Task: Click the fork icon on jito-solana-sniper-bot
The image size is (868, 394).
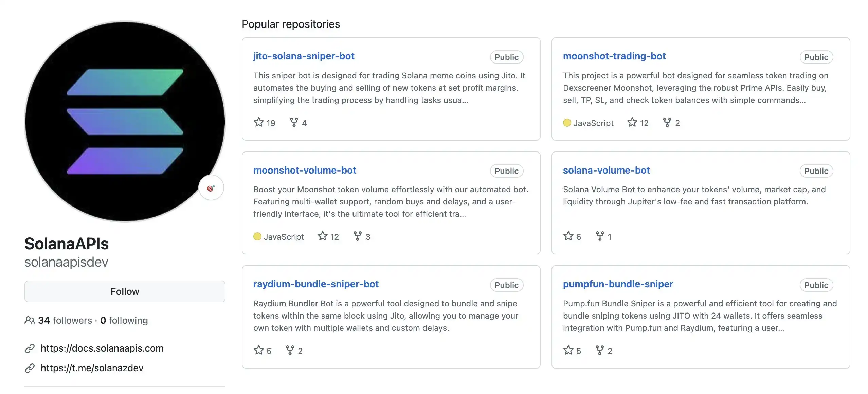Action: 293,122
